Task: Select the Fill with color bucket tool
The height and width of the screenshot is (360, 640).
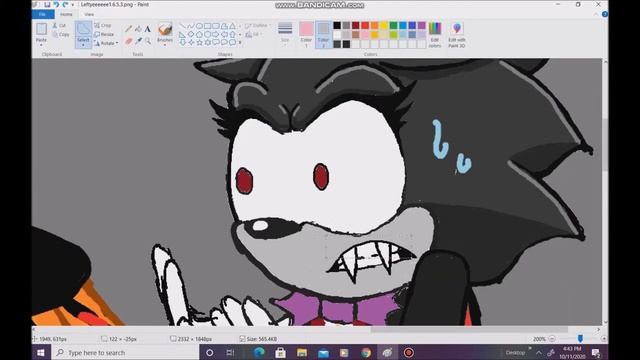Action: 138,29
